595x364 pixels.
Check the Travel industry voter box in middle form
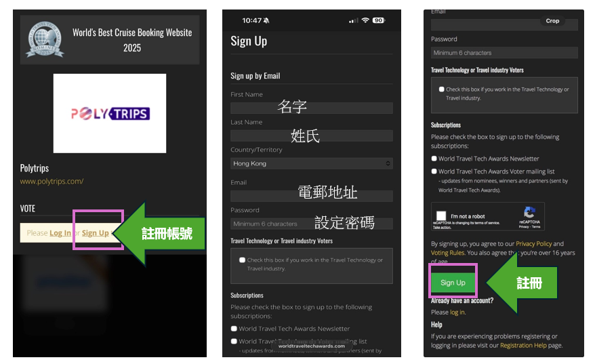[x=242, y=260]
